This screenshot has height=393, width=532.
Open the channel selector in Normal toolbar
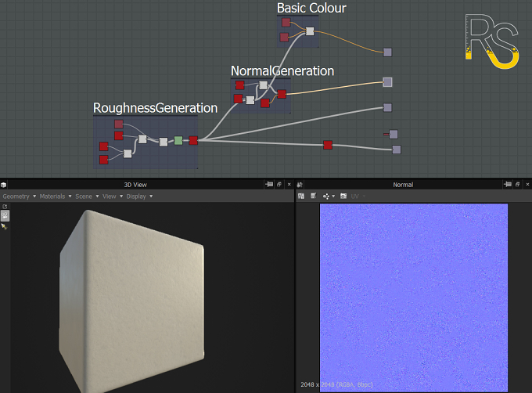pos(329,196)
